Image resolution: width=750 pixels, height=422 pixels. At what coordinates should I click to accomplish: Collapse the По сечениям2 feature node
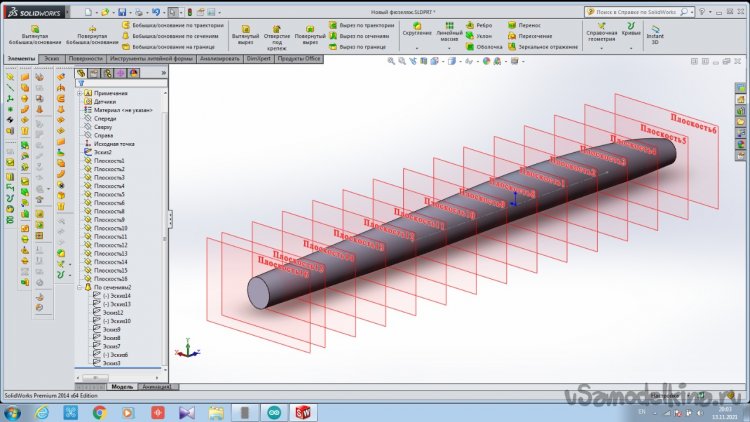click(x=77, y=287)
